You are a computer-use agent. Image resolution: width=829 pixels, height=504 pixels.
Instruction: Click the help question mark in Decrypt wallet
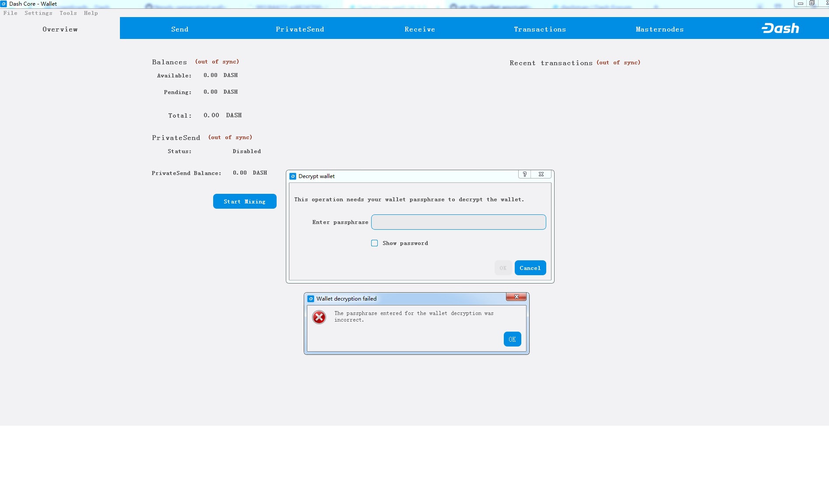pos(525,174)
